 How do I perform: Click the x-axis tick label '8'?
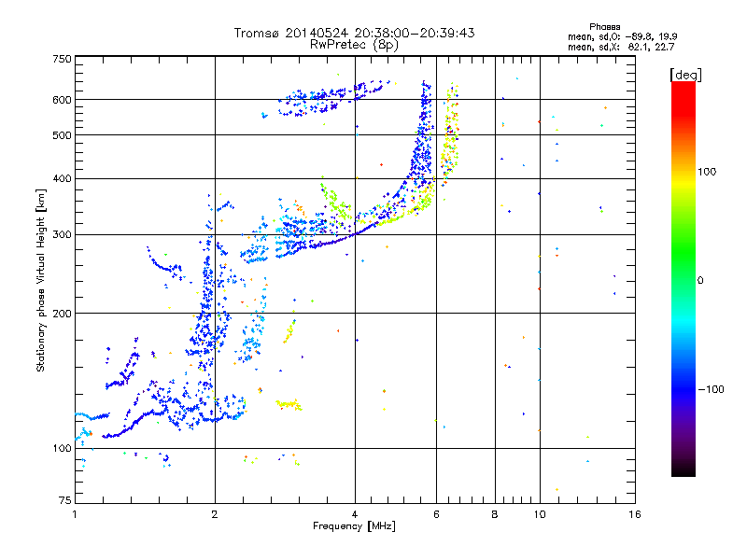[495, 514]
